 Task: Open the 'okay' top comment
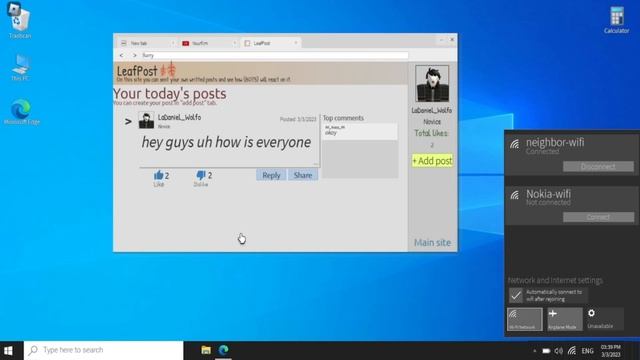coord(360,131)
